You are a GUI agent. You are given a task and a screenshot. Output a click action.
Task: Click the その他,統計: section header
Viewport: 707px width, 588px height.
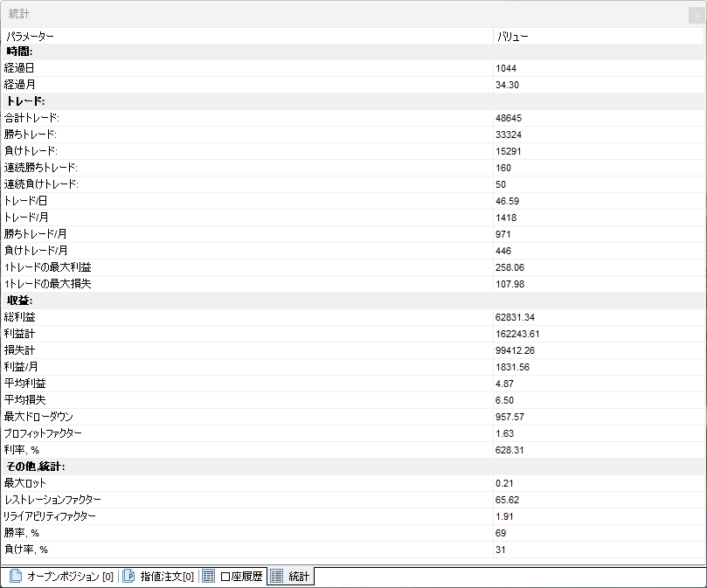click(35, 466)
